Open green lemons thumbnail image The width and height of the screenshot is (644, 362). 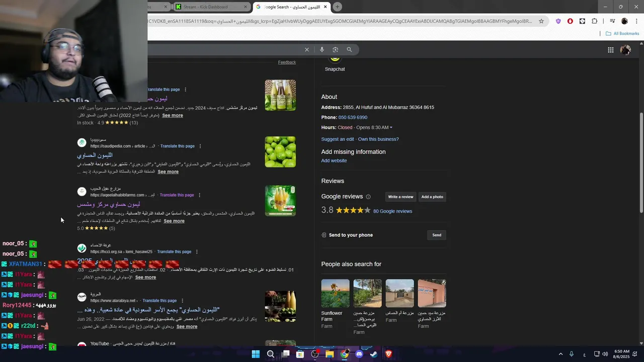pos(280,152)
